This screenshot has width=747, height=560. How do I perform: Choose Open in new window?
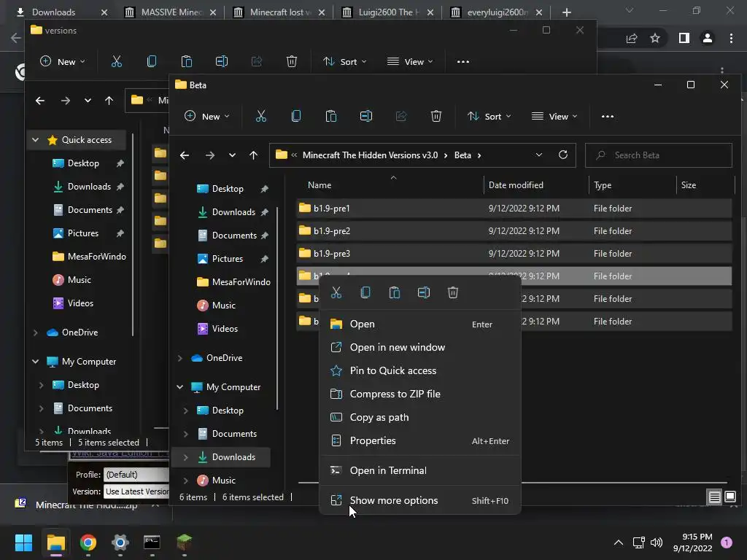pyautogui.click(x=419, y=348)
